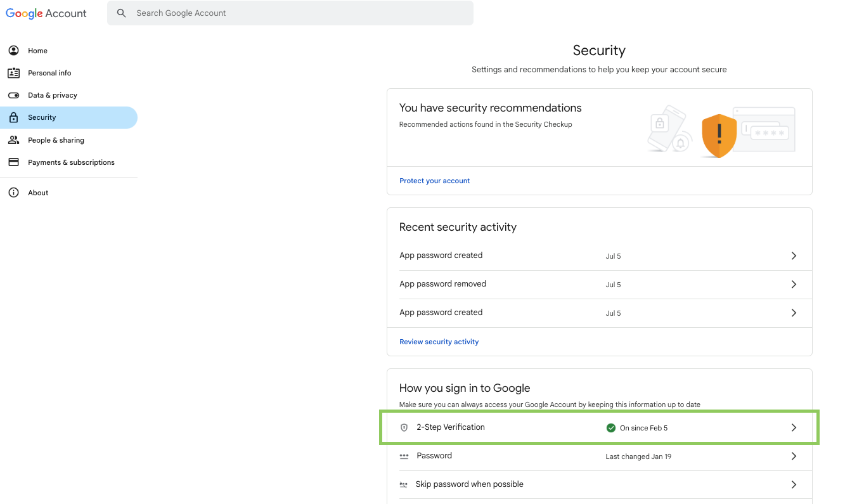Go to Data & privacy section
This screenshot has width=864, height=504.
[68, 95]
